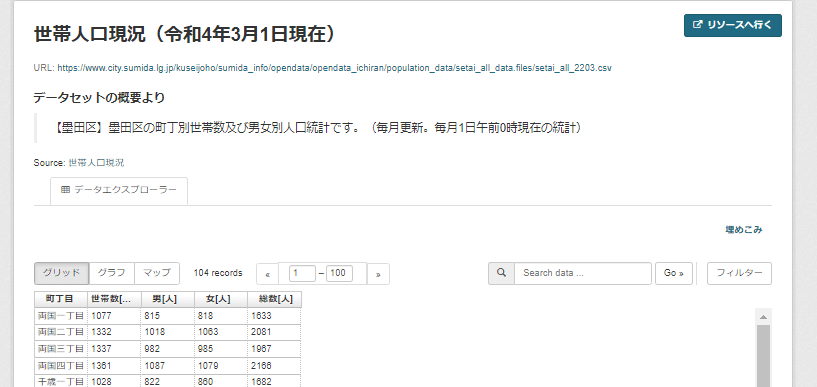Viewport: 817px width, 387px height.
Task: Click household count cell 1337
Action: 114,348
